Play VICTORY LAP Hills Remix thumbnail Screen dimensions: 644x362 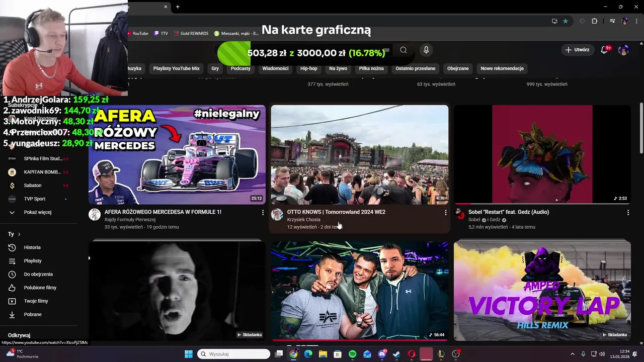542,291
